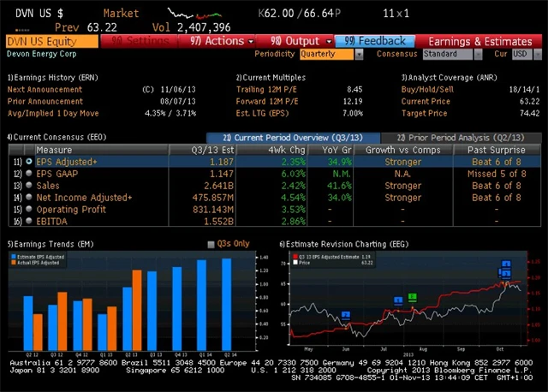This screenshot has height=392, width=548.
Task: Open Earnings History (ERN) section link
Action: coord(53,78)
